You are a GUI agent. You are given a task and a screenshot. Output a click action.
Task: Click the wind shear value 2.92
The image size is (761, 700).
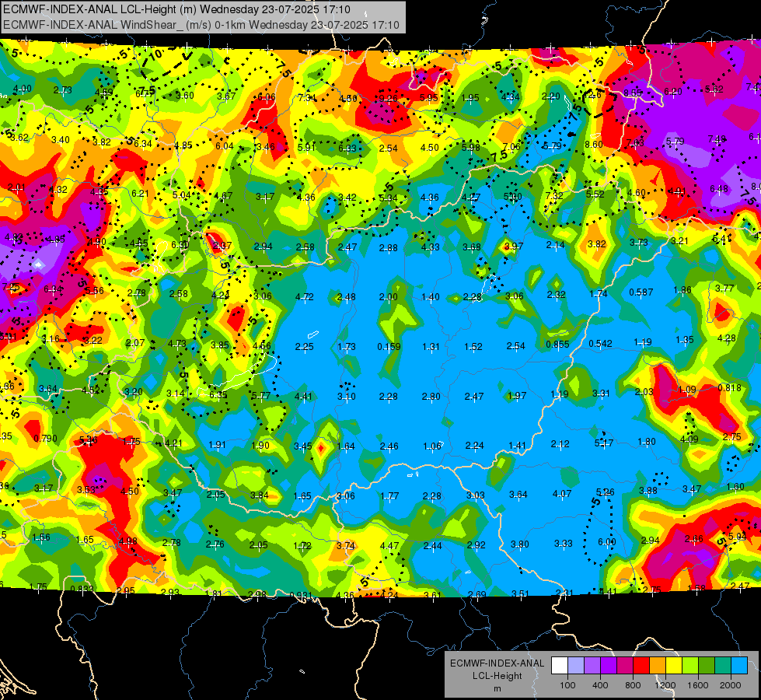(x=476, y=545)
